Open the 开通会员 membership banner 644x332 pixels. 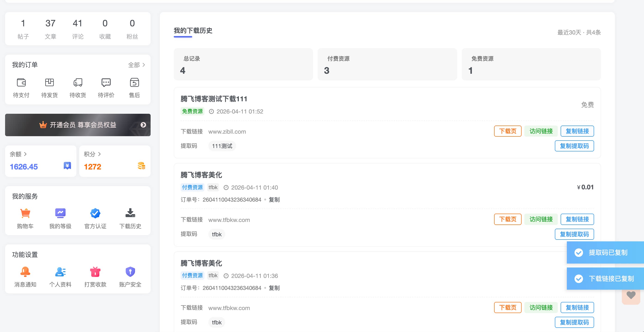(x=78, y=125)
